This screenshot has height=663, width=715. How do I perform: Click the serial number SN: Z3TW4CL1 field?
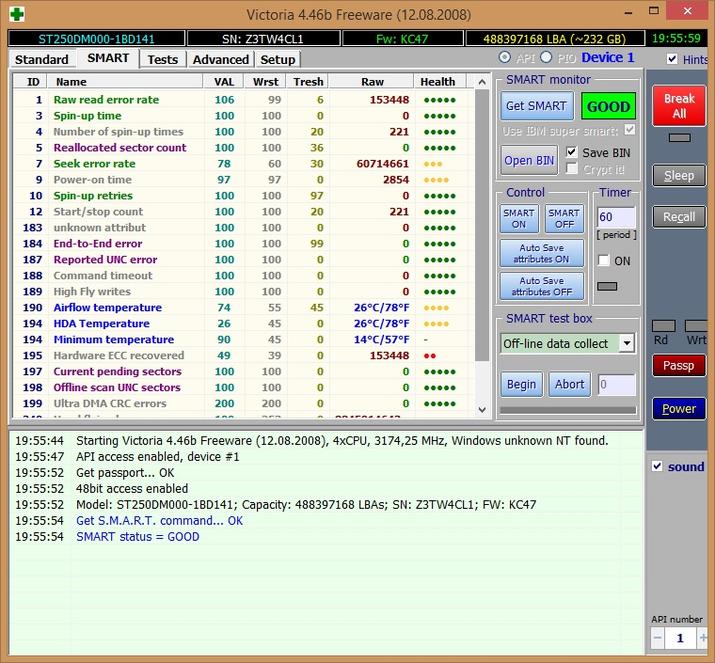[263, 39]
